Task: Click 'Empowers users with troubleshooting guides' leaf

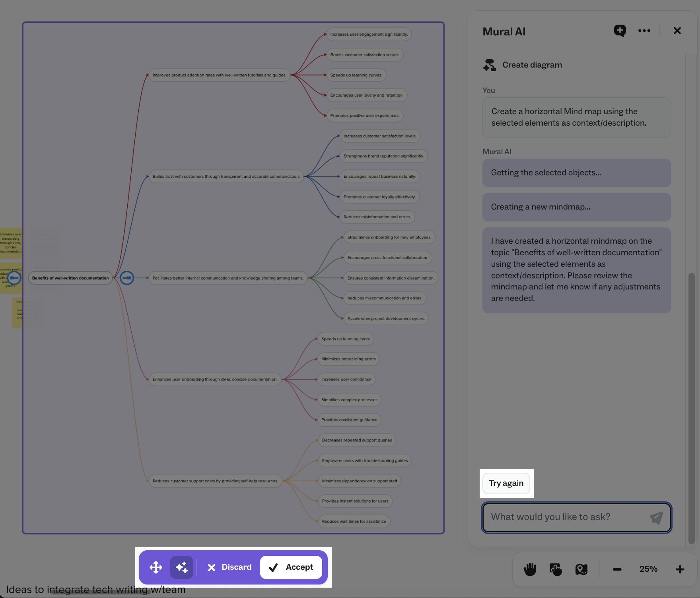Action: tap(365, 461)
